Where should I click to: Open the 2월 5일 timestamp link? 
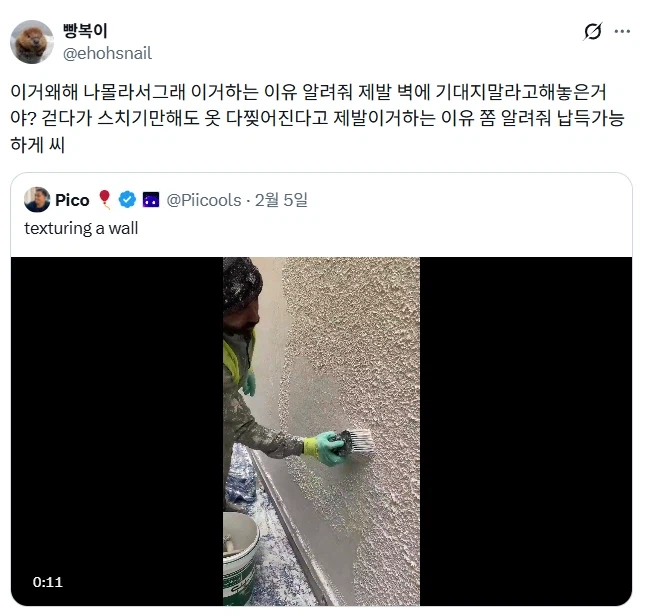(x=281, y=200)
